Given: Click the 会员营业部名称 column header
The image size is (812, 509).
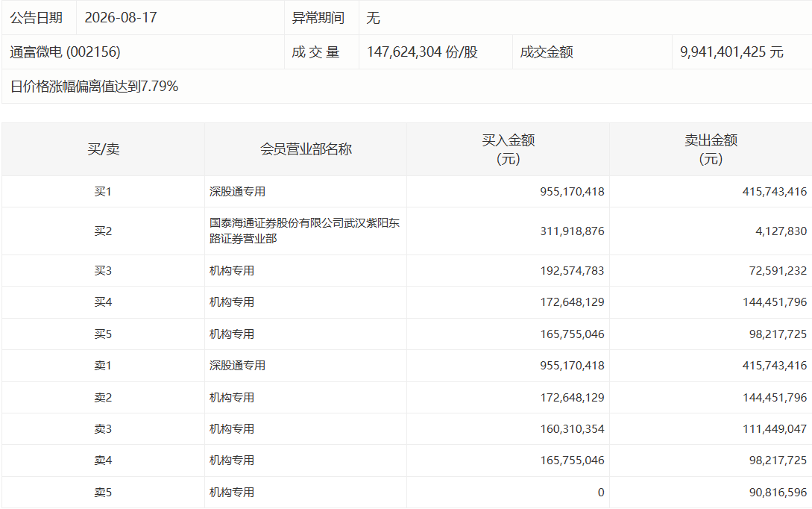Looking at the screenshot, I should pos(306,149).
